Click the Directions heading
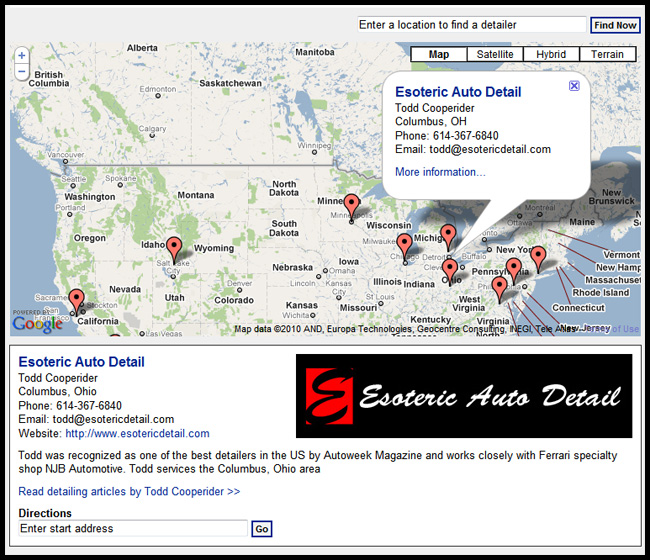The width and height of the screenshot is (650, 560). 45,513
